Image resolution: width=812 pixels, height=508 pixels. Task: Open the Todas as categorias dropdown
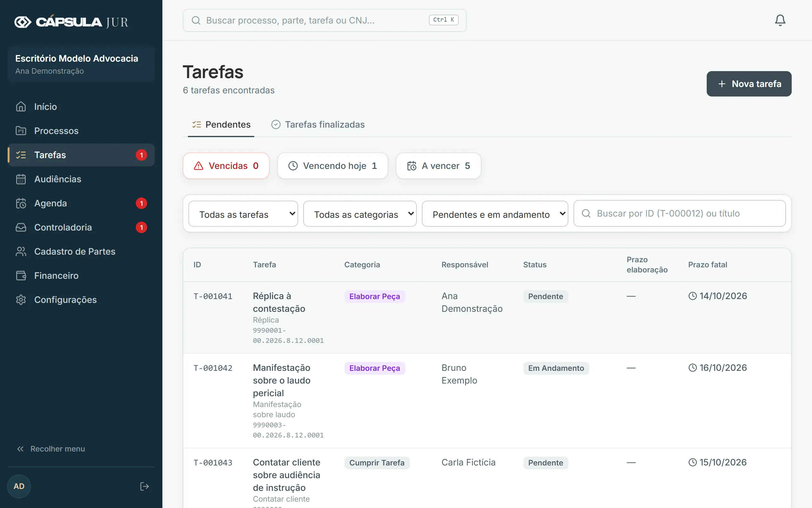[x=360, y=214]
